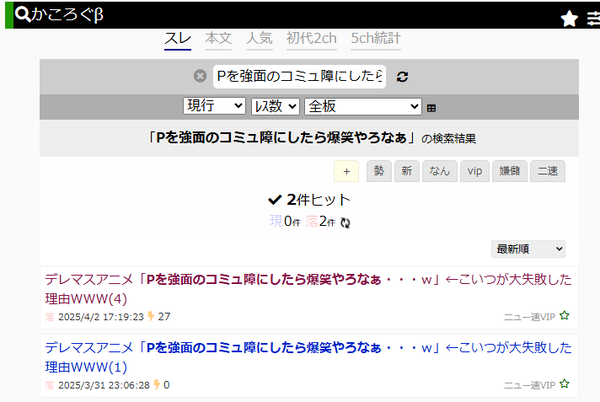
Task: Open settings sliders icon in header
Action: pos(593,18)
